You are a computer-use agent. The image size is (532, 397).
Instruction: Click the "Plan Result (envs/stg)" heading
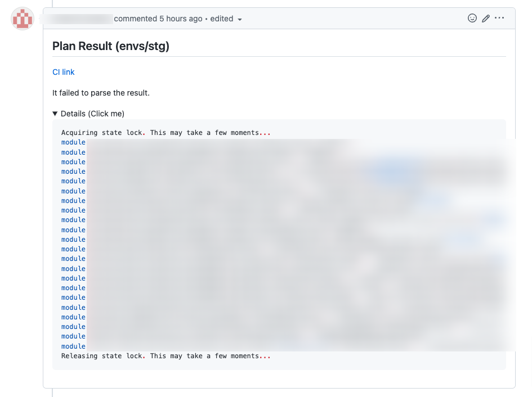point(112,46)
